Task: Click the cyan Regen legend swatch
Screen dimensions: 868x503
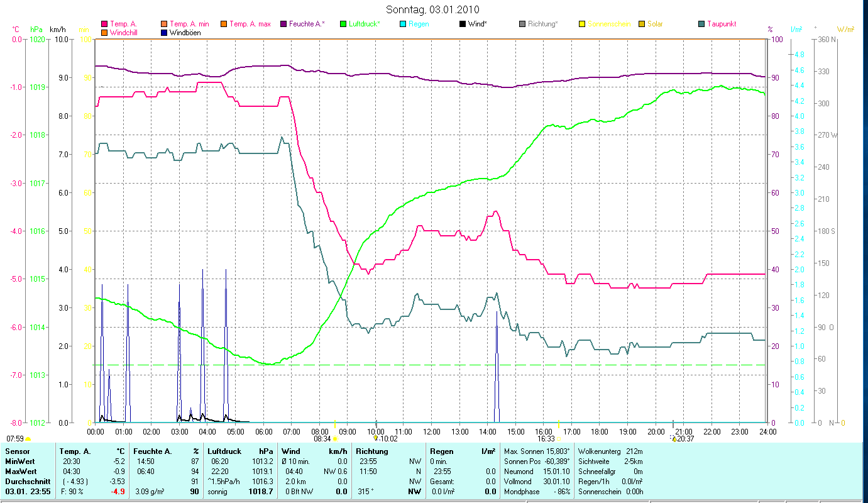Action: pyautogui.click(x=403, y=24)
